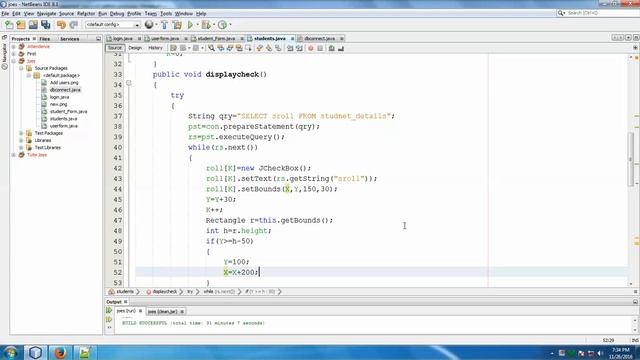640x360 pixels.
Task: Click the Shift Line Right editor icon
Action: 299,48
